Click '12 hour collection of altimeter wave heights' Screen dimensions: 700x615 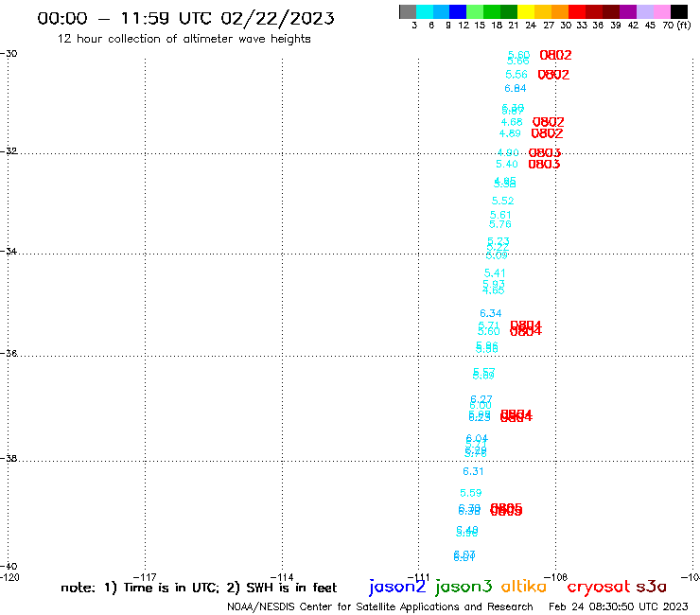(x=184, y=39)
